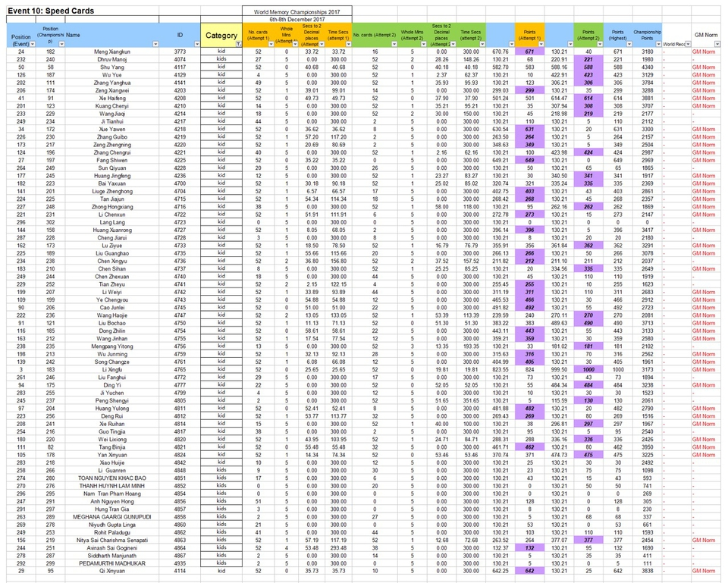Select the highlighted points cell '588'
This screenshot has width=728, height=583.
[588, 67]
